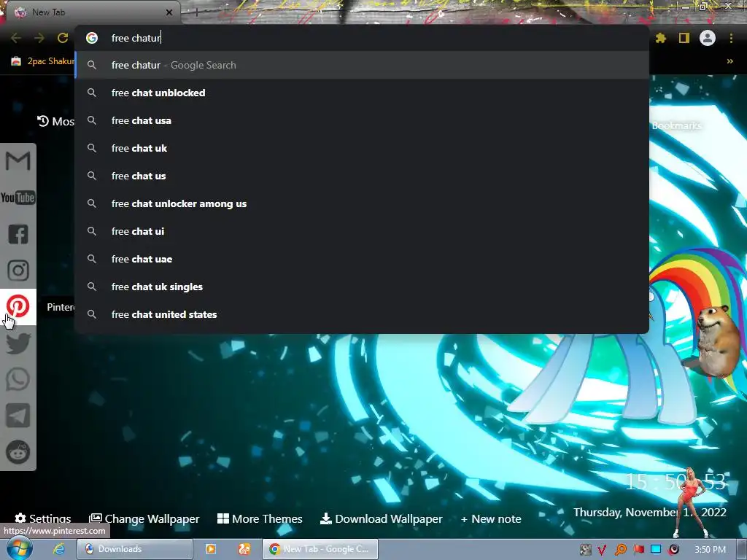The height and width of the screenshot is (560, 747).
Task: Click the orange magnifier tray icon
Action: point(620,550)
